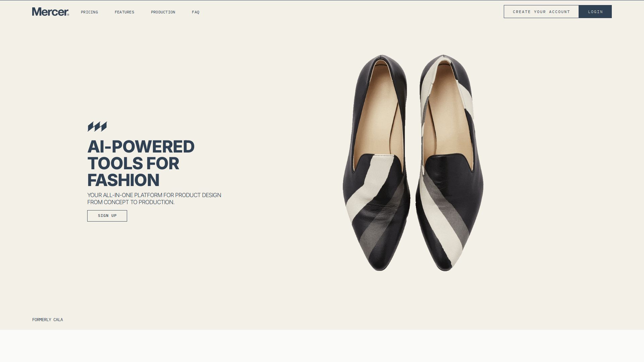Image resolution: width=644 pixels, height=362 pixels.
Task: Open the FAQ page
Action: coord(196,12)
